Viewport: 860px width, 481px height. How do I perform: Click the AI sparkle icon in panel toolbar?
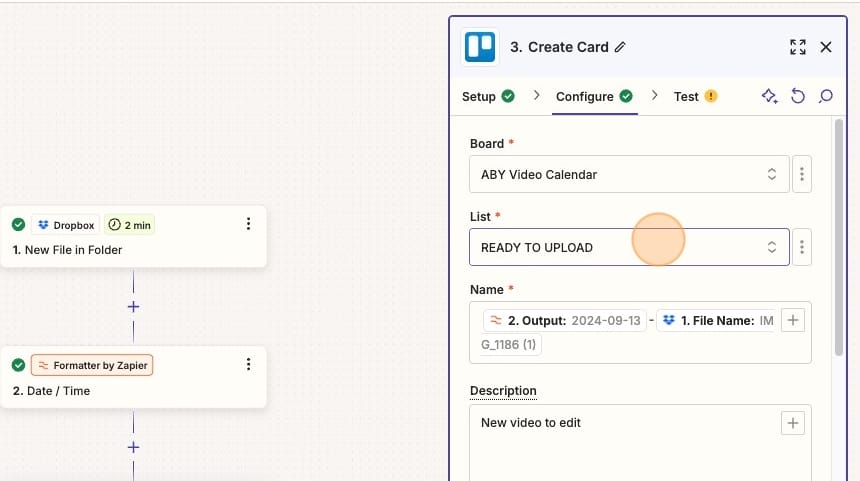click(x=770, y=97)
